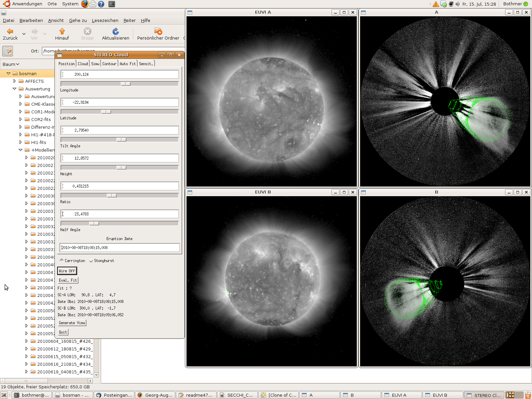Open the trash icon in bottom panel
532x399 pixels.
528,395
